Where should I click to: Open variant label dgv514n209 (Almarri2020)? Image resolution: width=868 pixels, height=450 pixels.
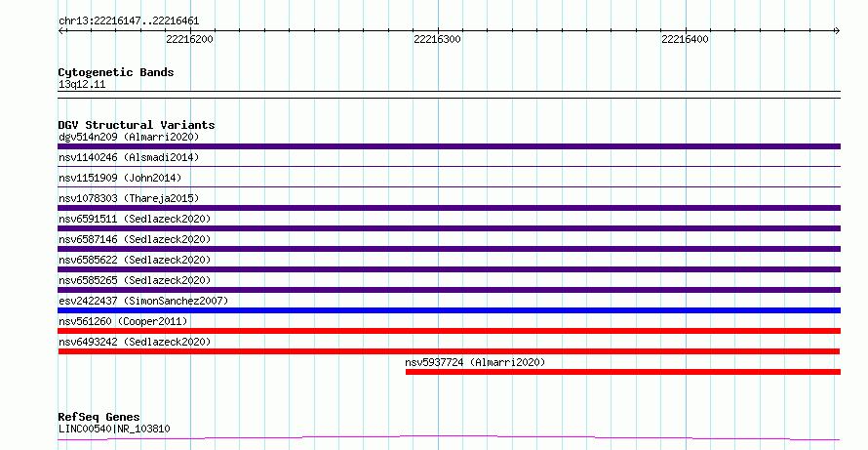pos(129,137)
